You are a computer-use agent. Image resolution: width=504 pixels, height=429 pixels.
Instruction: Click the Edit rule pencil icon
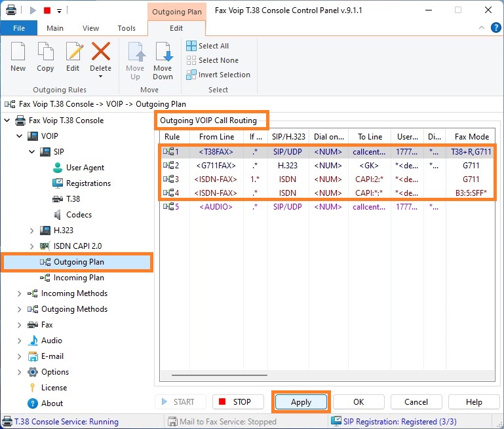click(74, 51)
